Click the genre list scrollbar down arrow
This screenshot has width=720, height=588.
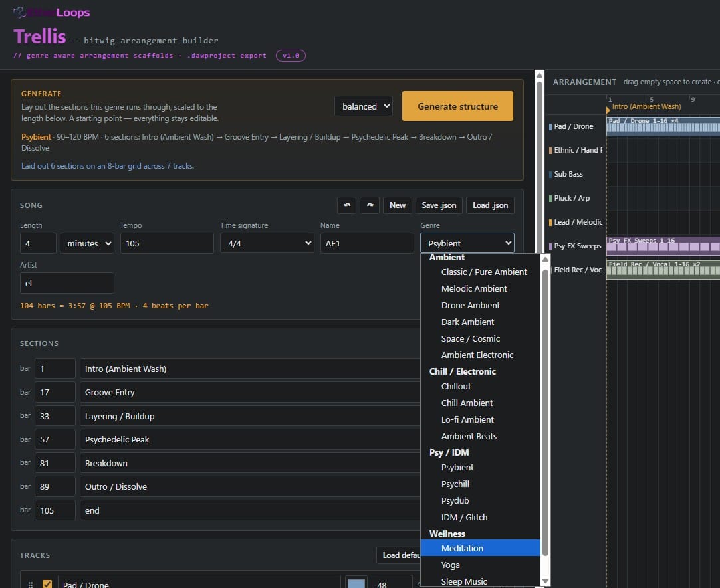point(545,581)
